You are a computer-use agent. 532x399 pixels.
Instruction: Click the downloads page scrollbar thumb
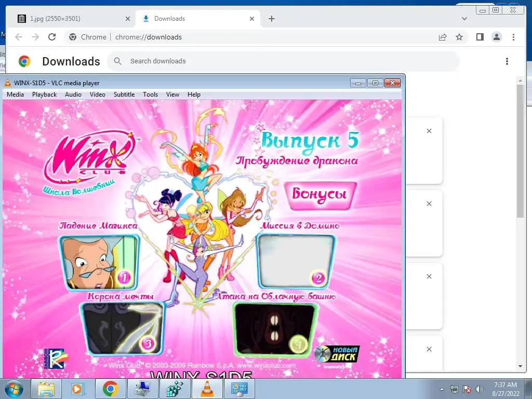pos(520,151)
